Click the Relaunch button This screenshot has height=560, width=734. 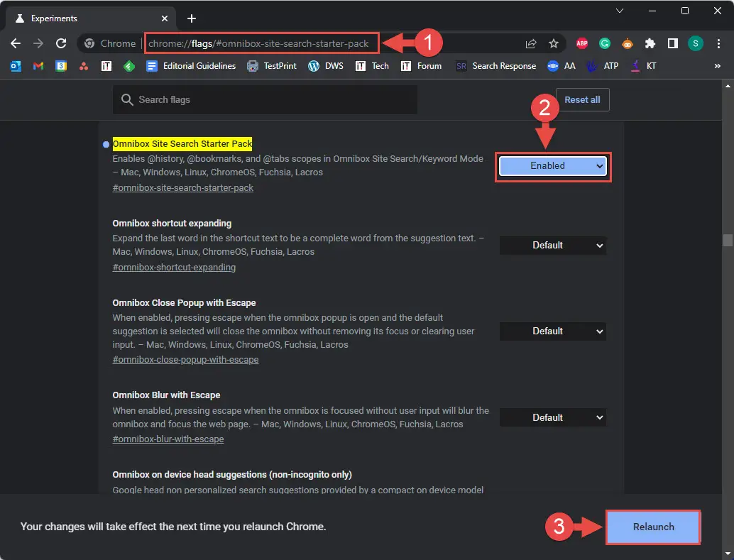654,527
